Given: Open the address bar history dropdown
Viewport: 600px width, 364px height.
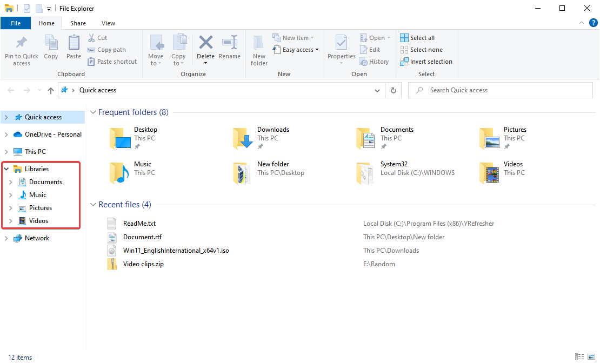Looking at the screenshot, I should point(377,91).
